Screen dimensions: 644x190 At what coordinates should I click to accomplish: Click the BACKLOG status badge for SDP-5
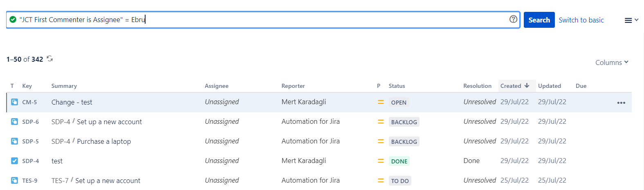[404, 142]
